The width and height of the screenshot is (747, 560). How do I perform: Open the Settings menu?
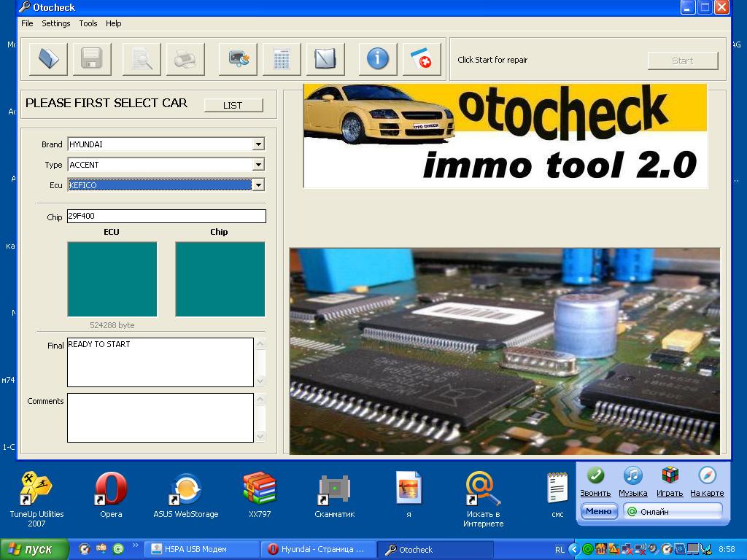coord(55,23)
